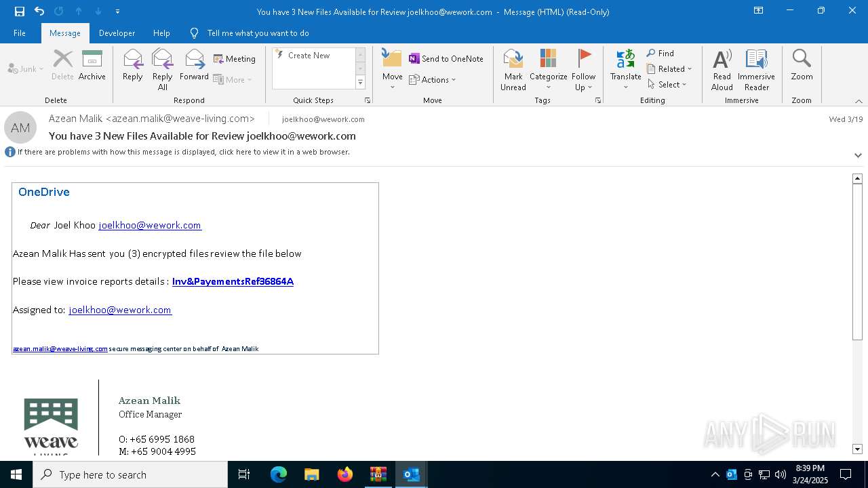The height and width of the screenshot is (488, 868).
Task: Click the Undo arrow in quick access toolbar
Action: pos(39,12)
